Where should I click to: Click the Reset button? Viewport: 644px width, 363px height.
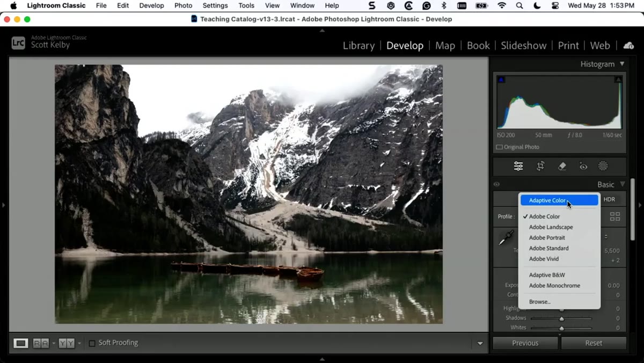[x=594, y=343]
